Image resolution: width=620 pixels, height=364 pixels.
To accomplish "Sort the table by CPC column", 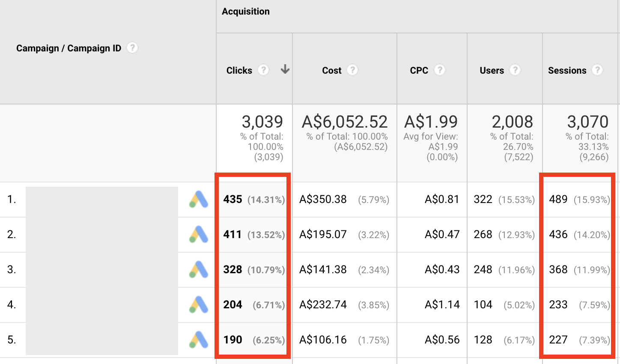I will 419,71.
